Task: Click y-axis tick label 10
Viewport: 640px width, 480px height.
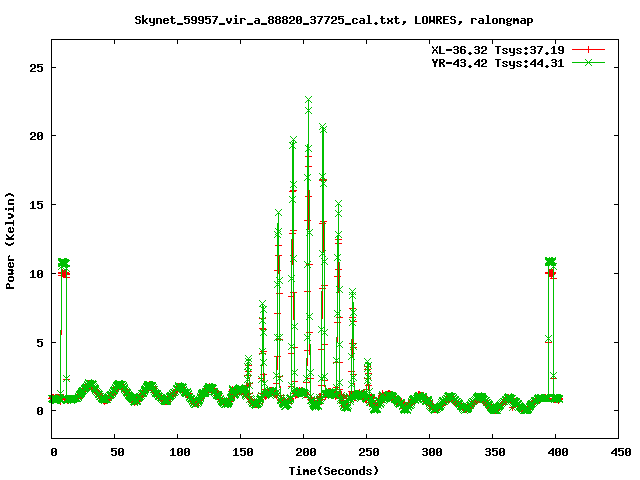Action: pyautogui.click(x=36, y=273)
